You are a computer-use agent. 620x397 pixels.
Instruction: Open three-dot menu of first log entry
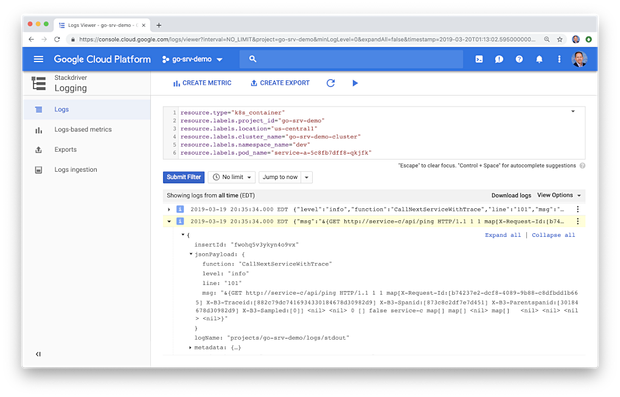(578, 209)
